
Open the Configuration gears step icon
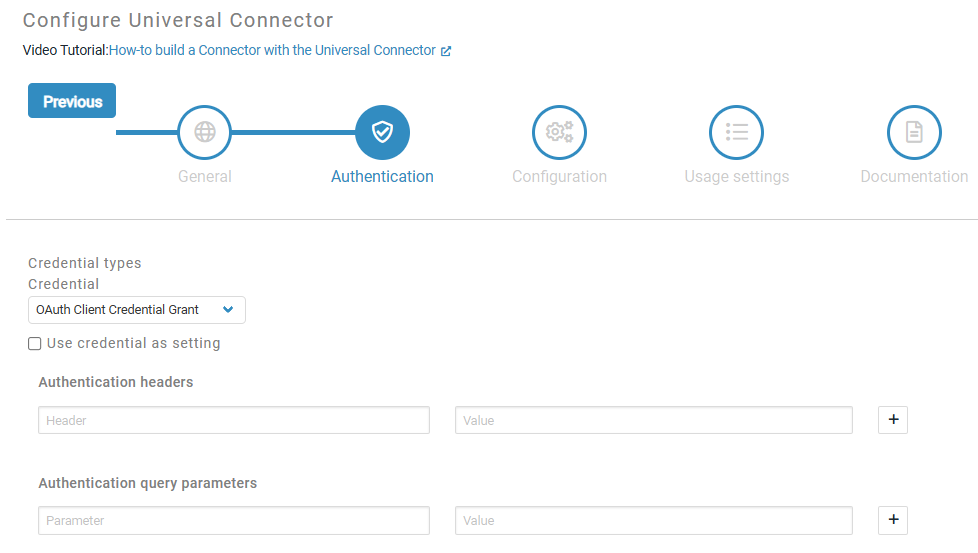[x=559, y=132]
